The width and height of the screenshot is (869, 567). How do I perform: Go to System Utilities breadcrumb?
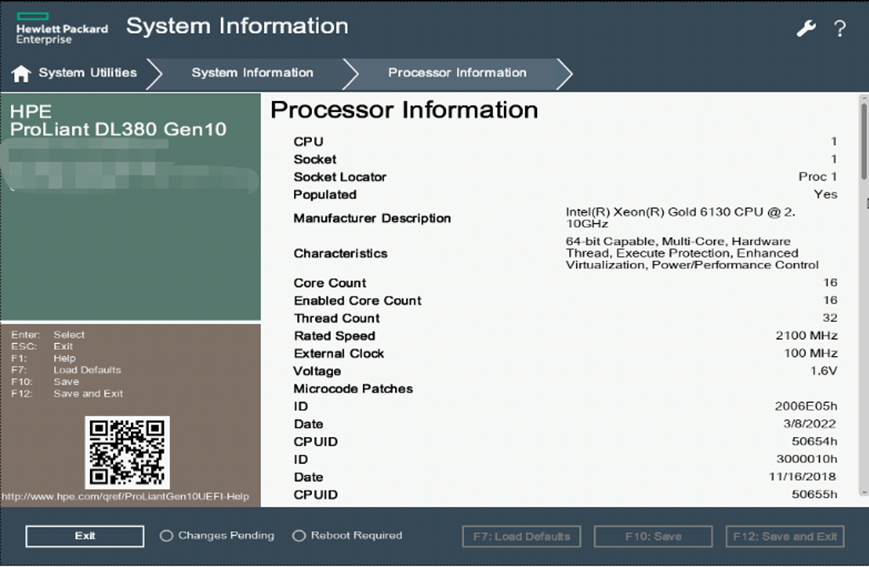pos(87,73)
